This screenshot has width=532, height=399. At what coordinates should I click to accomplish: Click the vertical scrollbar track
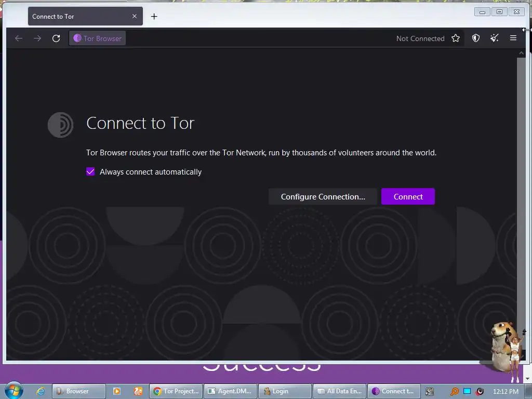[x=521, y=204]
